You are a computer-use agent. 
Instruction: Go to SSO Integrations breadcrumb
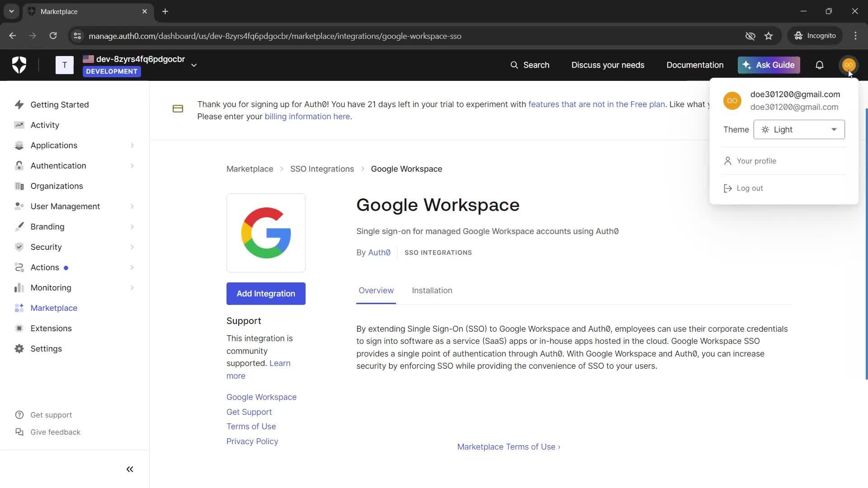322,169
